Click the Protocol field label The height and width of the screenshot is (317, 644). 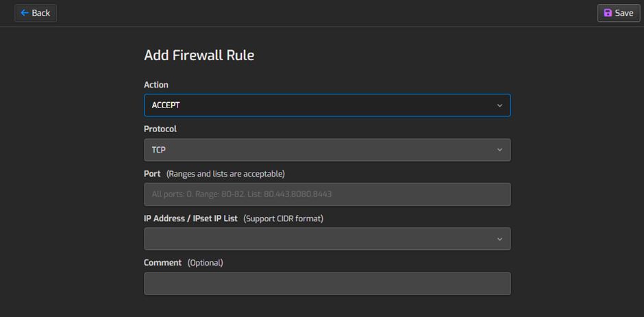160,129
